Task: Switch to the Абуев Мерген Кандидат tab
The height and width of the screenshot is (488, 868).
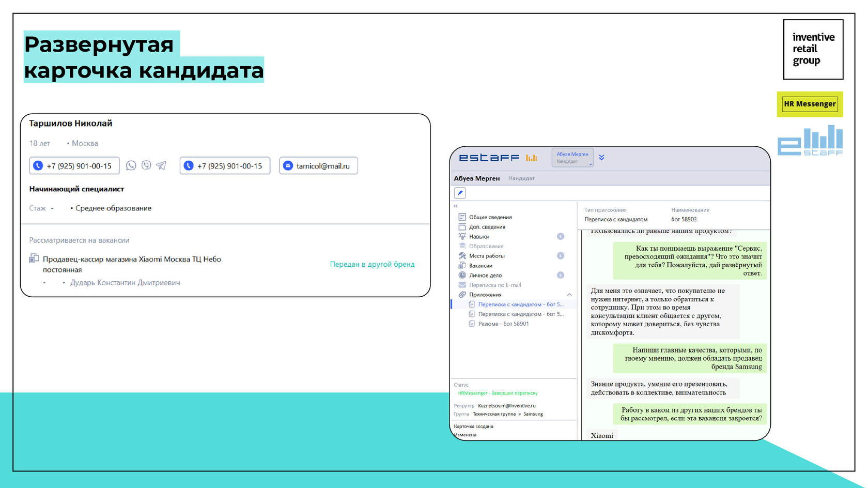Action: (572, 158)
